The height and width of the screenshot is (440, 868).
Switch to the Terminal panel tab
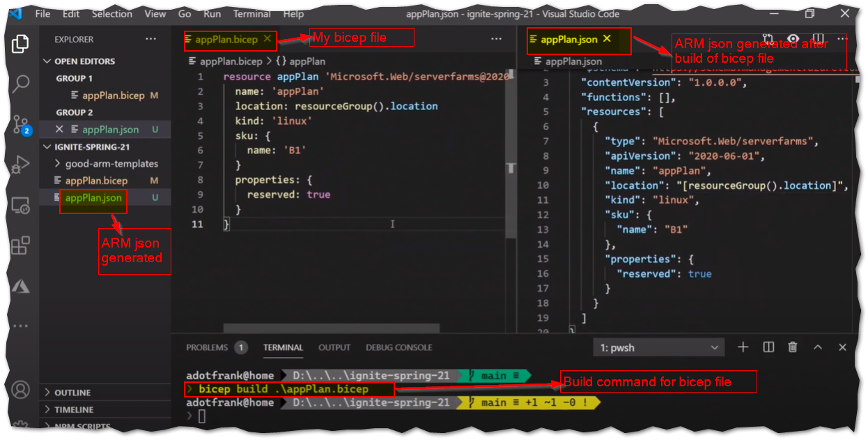click(283, 347)
